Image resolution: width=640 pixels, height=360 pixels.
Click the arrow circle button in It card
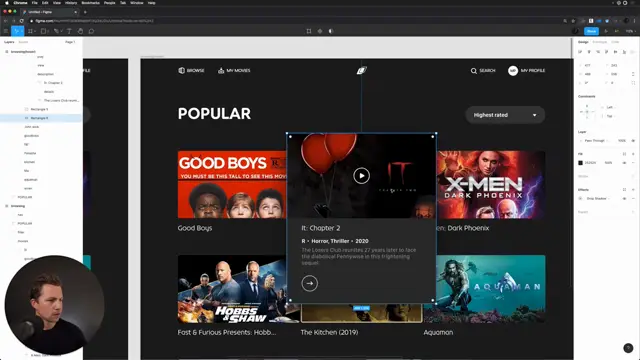[309, 283]
